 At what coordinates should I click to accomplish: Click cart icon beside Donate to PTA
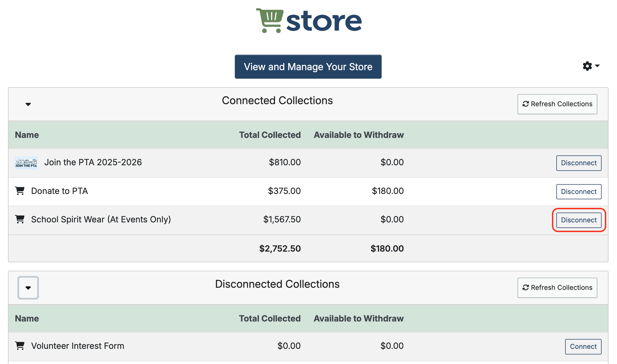20,191
